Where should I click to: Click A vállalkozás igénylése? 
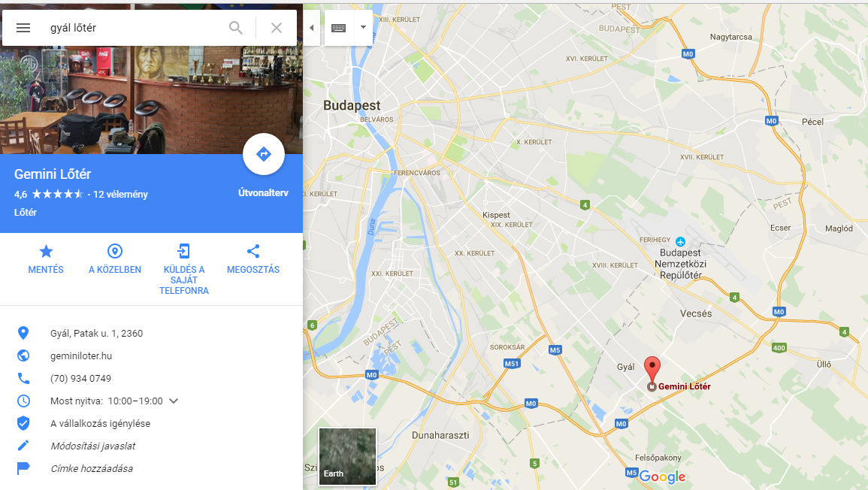click(x=100, y=424)
